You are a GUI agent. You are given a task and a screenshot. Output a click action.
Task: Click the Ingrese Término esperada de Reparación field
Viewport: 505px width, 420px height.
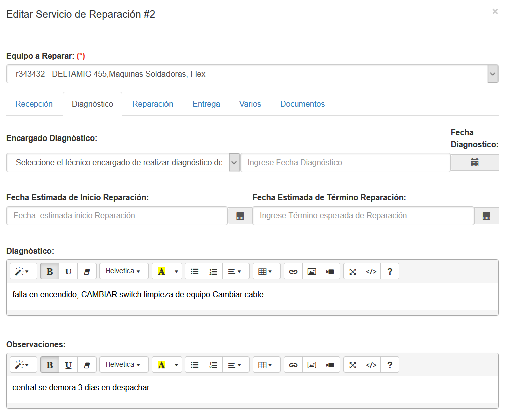click(363, 216)
